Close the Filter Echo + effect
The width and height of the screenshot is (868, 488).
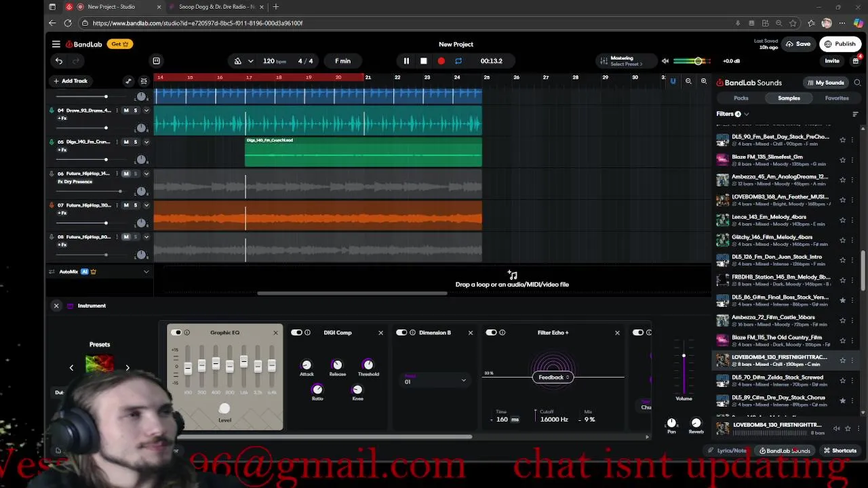[x=617, y=333]
